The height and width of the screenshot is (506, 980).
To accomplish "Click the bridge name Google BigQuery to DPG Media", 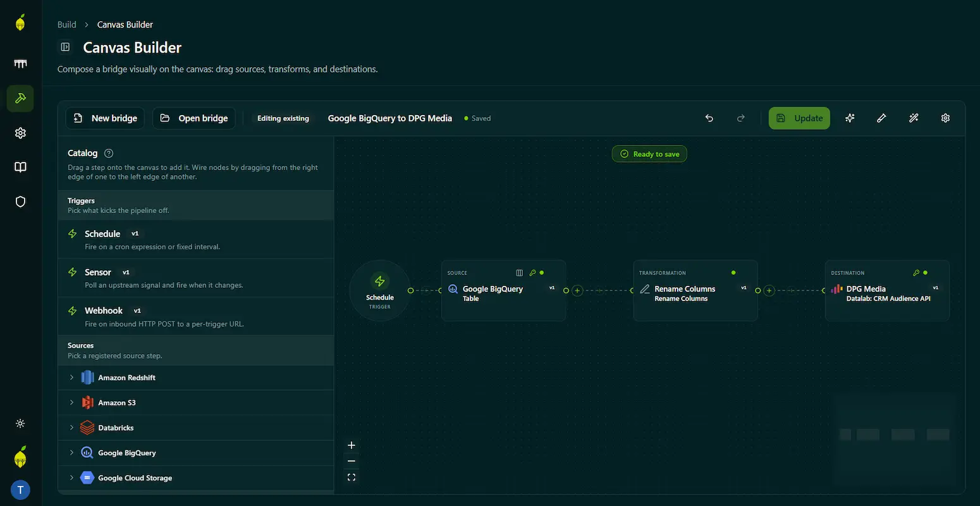I will (389, 118).
